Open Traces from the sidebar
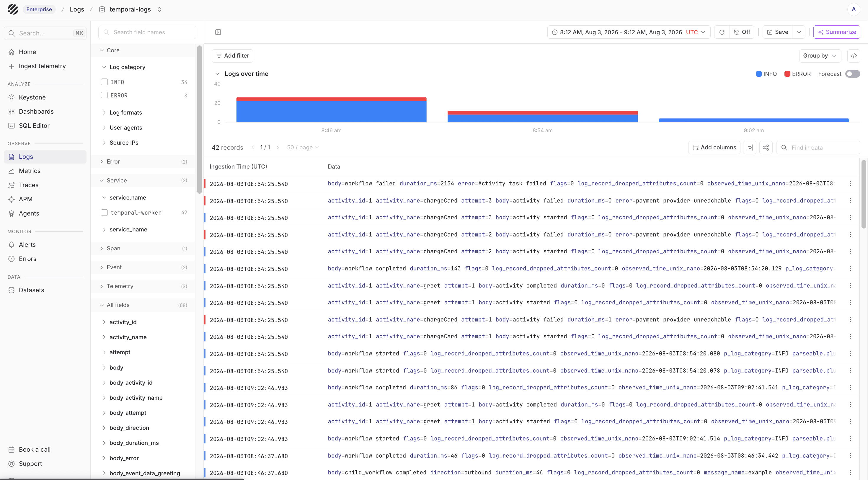 pos(45,185)
